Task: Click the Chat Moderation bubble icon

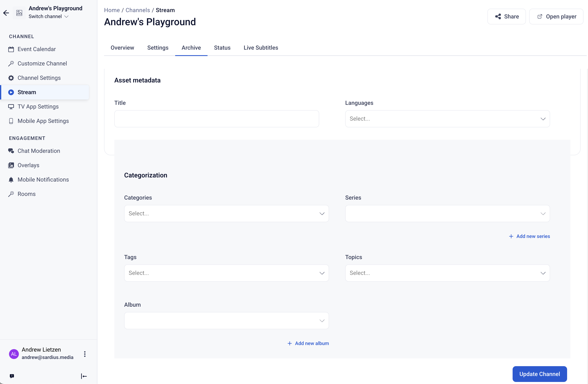Action: click(x=11, y=151)
